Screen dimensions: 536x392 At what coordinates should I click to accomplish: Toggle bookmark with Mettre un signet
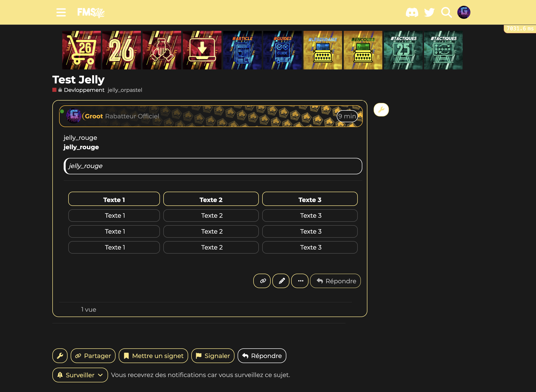(x=153, y=356)
